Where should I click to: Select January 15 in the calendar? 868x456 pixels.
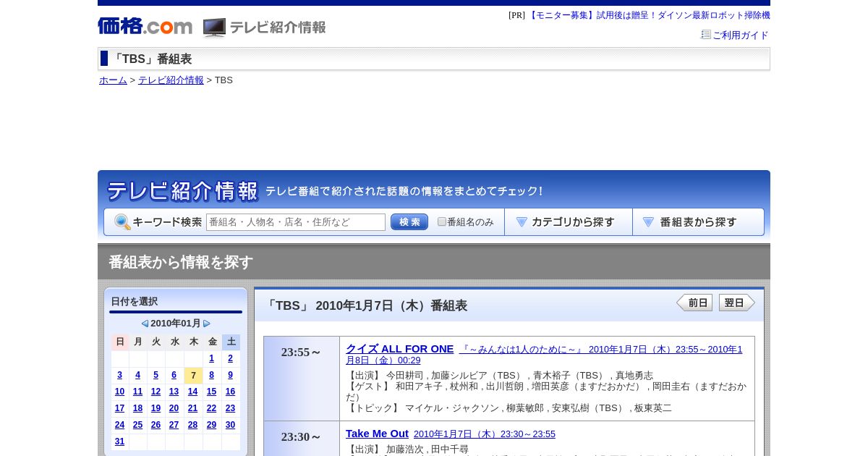pyautogui.click(x=211, y=392)
